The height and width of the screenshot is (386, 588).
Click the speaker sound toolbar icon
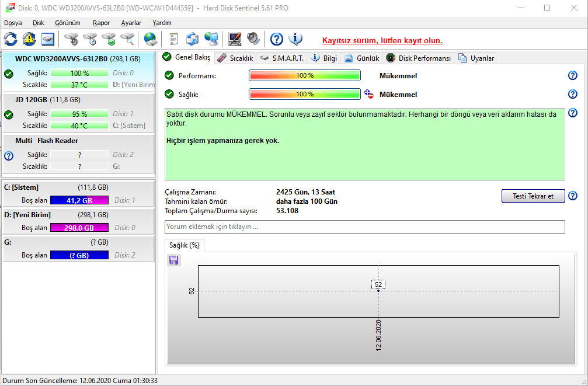(253, 39)
